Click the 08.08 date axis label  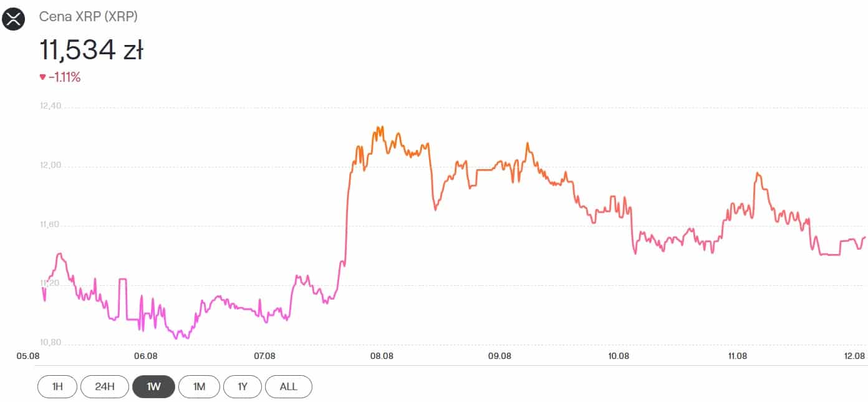[382, 356]
